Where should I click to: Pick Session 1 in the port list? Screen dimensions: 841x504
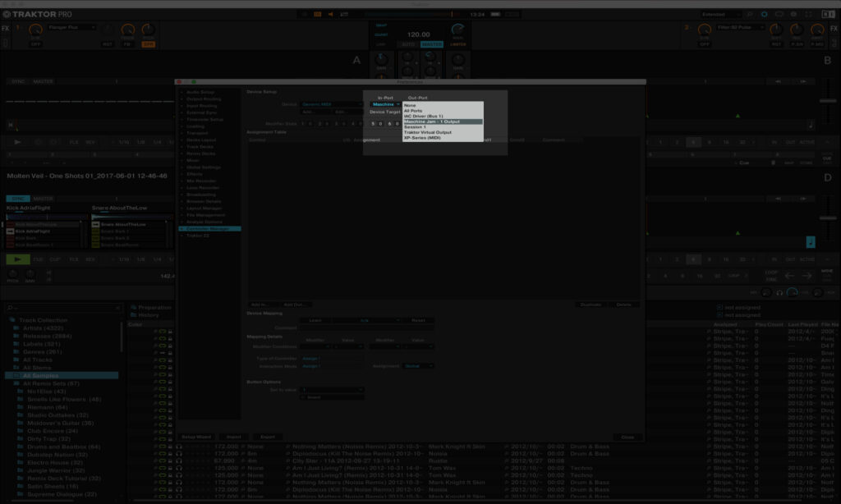[x=443, y=127]
